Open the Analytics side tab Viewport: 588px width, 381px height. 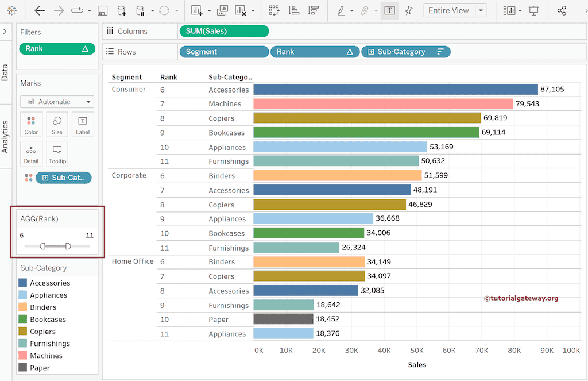point(5,136)
